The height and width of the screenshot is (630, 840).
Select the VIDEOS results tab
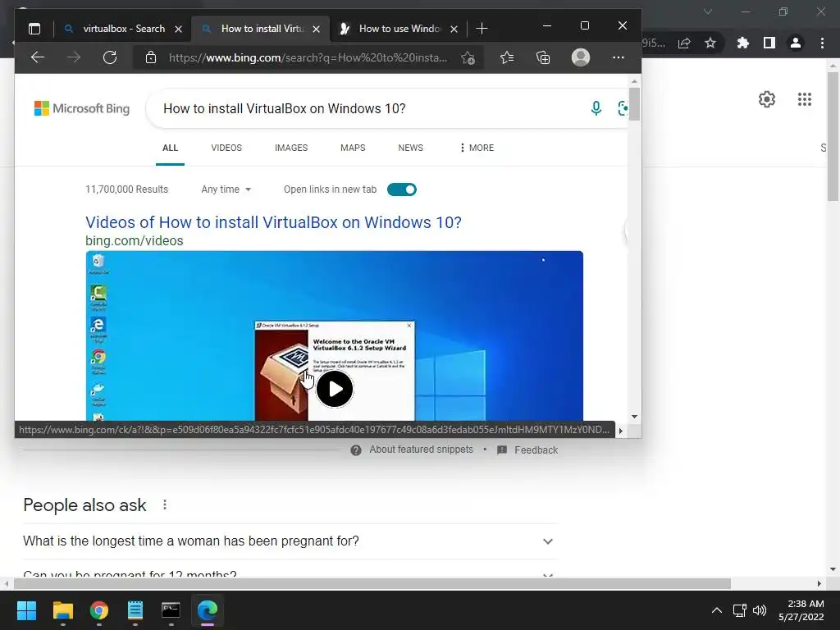pos(226,148)
